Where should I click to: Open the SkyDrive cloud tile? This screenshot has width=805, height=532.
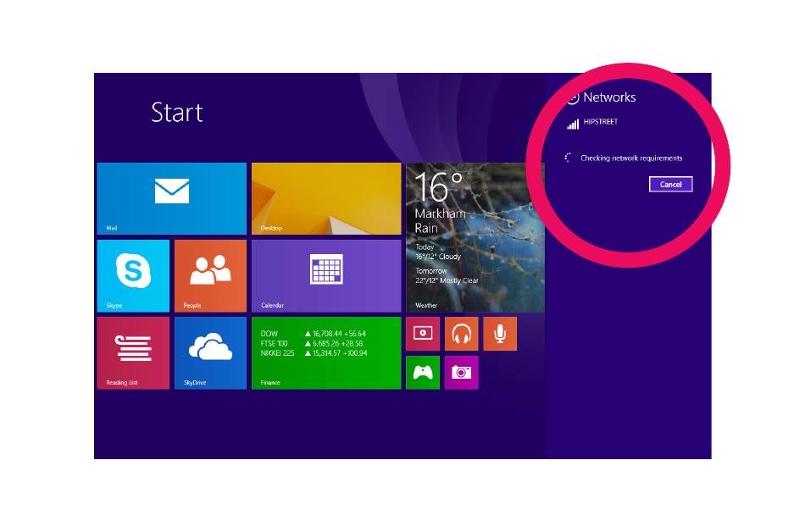210,353
